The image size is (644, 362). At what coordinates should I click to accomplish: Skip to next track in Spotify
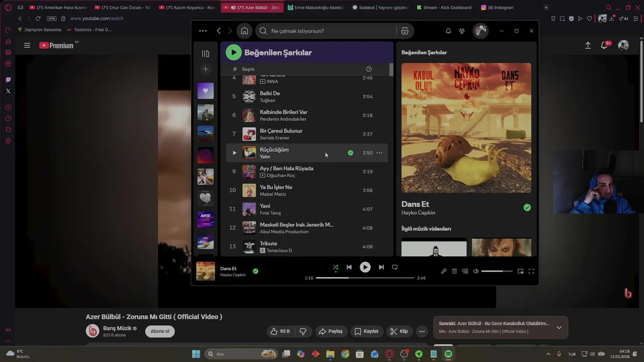(381, 267)
